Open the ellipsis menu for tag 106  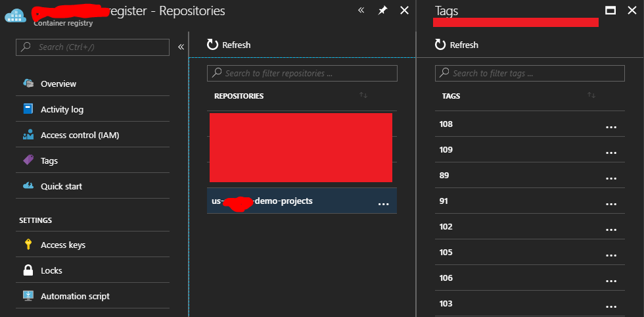(x=611, y=281)
